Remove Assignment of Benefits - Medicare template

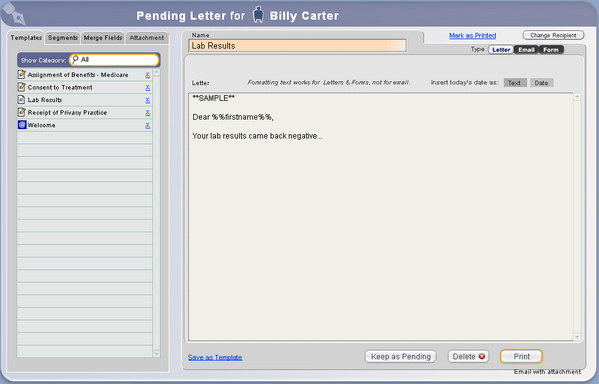click(x=147, y=75)
